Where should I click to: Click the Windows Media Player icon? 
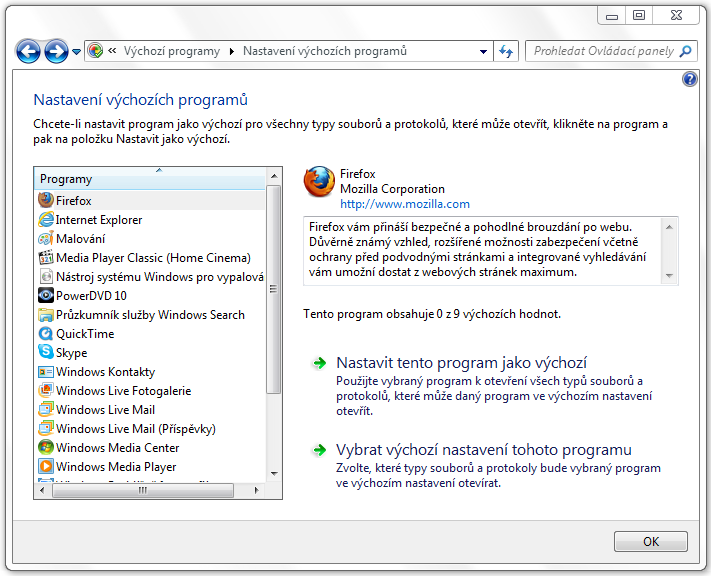coord(46,466)
